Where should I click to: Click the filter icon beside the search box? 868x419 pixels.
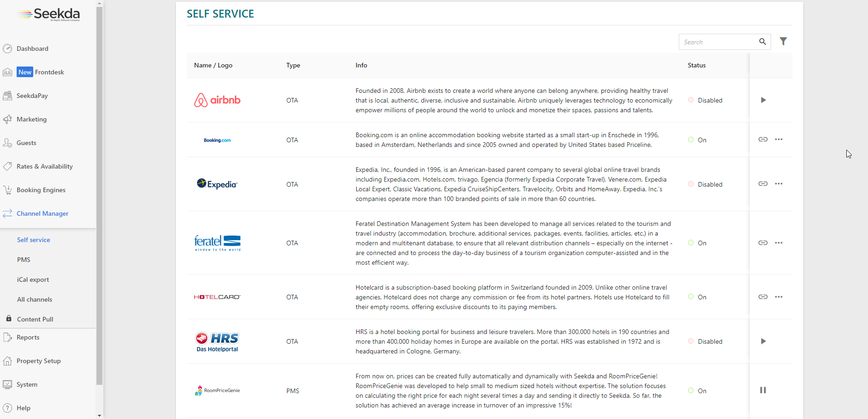pyautogui.click(x=783, y=41)
